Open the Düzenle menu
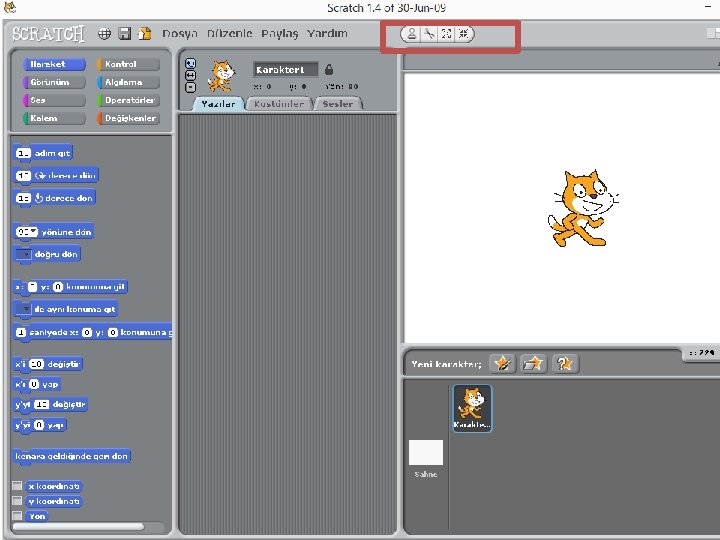The image size is (720, 540). click(230, 34)
